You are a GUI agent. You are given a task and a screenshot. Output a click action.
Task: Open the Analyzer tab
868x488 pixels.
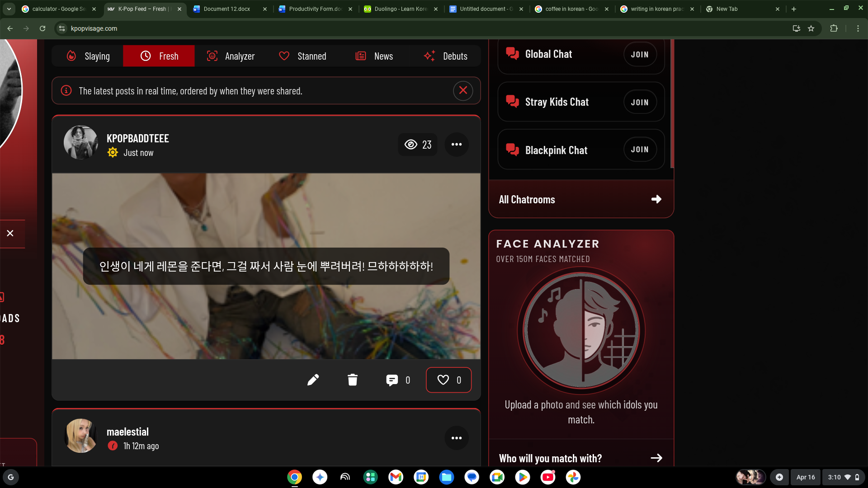[x=231, y=56]
